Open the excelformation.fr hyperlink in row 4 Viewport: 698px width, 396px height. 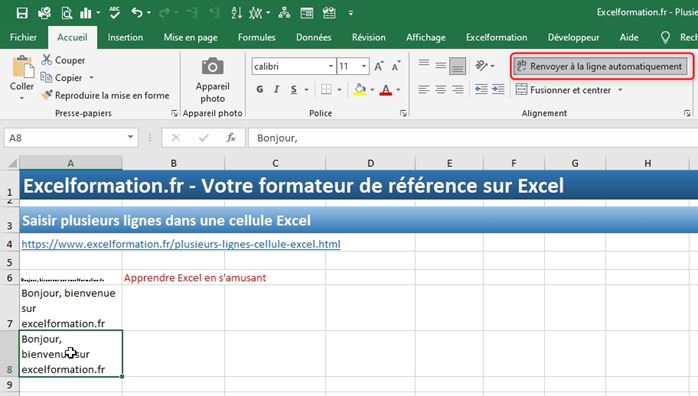[x=181, y=244]
